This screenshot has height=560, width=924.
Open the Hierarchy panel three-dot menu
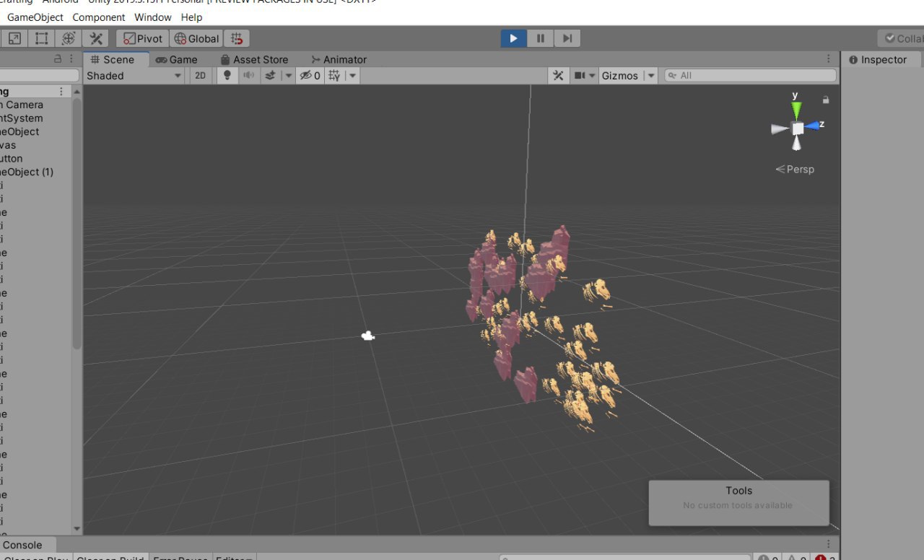(x=71, y=59)
